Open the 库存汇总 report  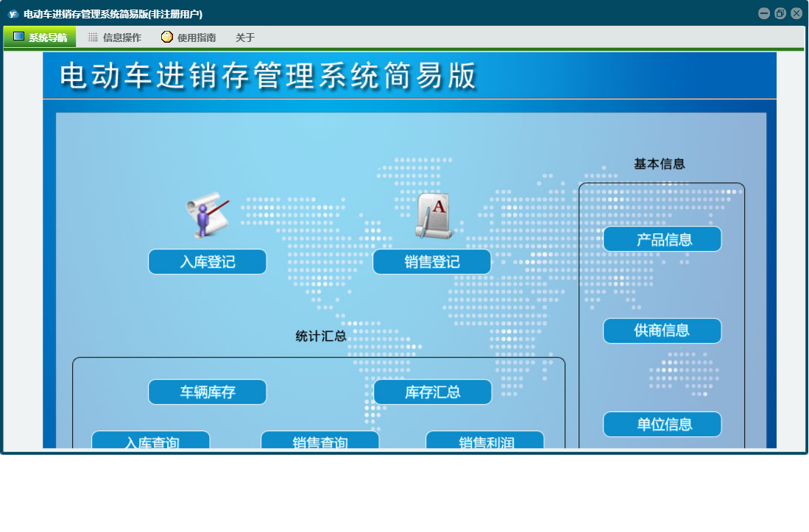pos(433,392)
